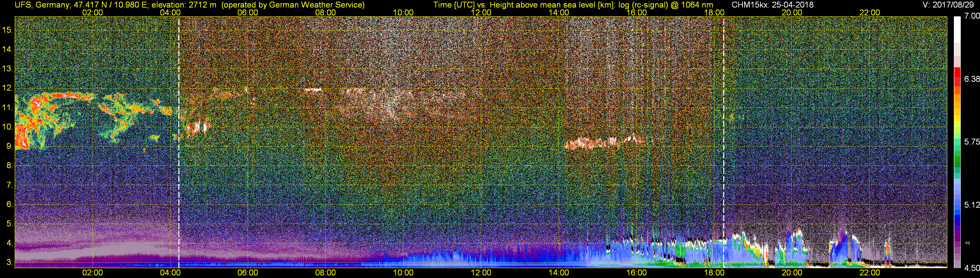Click the 4. km height axis label

pyautogui.click(x=9, y=243)
